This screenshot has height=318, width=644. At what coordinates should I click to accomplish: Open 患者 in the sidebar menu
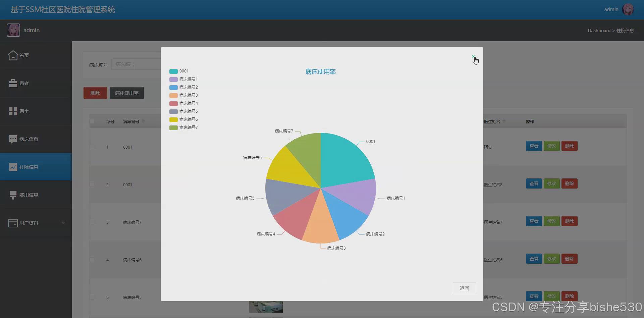click(36, 83)
